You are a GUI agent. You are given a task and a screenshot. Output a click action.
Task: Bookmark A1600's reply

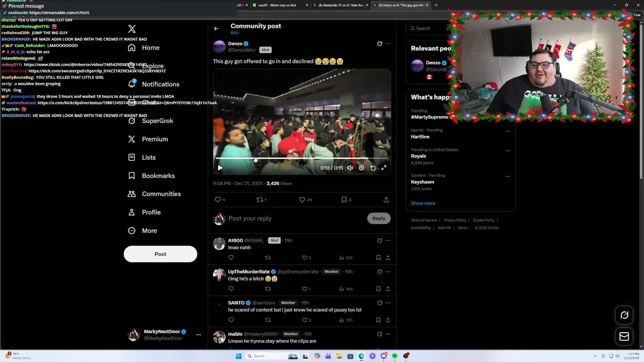point(378,258)
